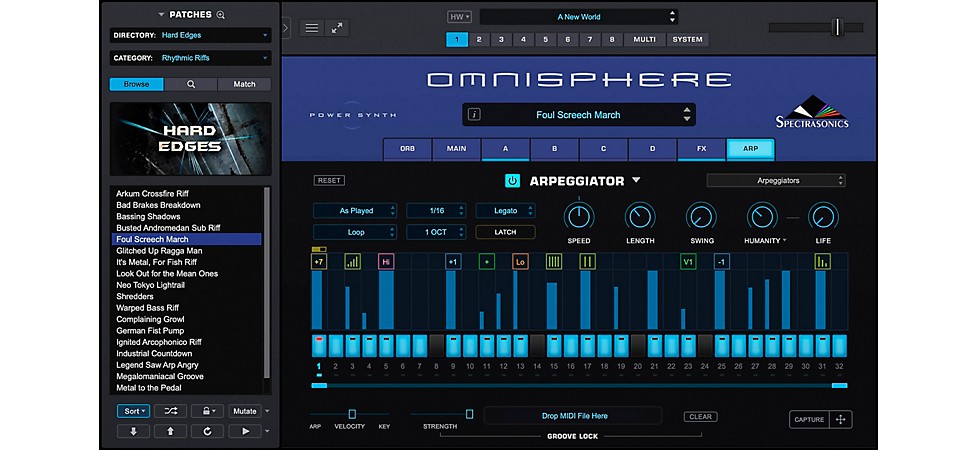The width and height of the screenshot is (976, 450).
Task: Open the Arpeggiators preset dropdown
Action: [x=776, y=180]
